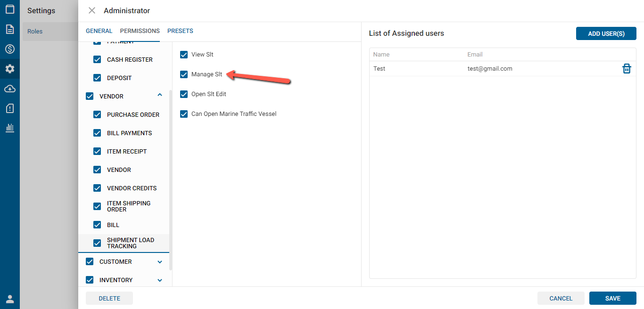Collapse the Vendor permissions section
Screen dimensions: 644x309
(x=160, y=96)
